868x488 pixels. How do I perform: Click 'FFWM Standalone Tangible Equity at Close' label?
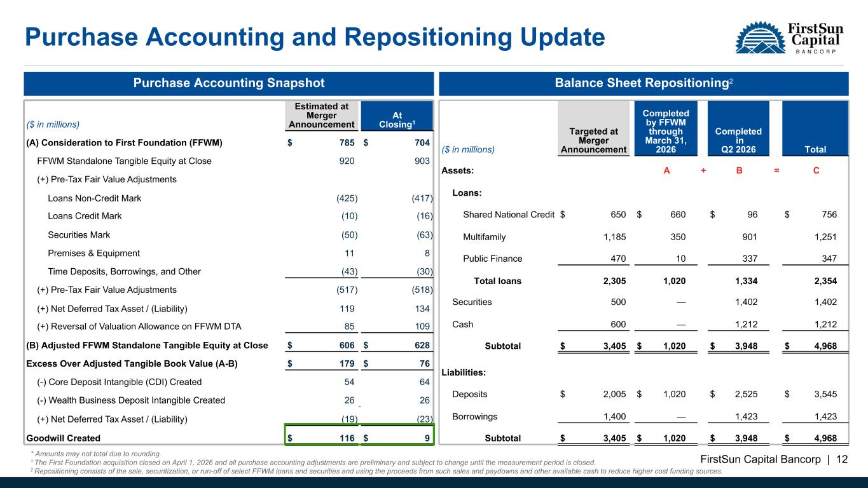coord(124,161)
